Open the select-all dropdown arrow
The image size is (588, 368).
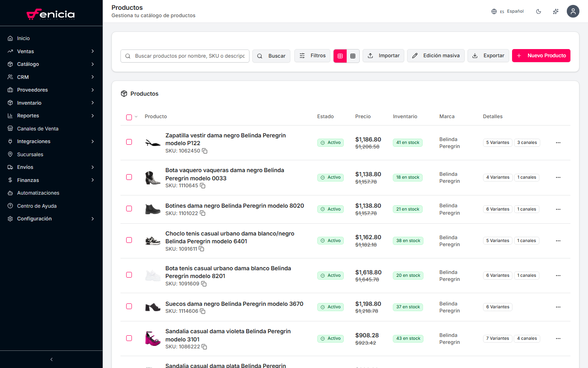pos(135,117)
